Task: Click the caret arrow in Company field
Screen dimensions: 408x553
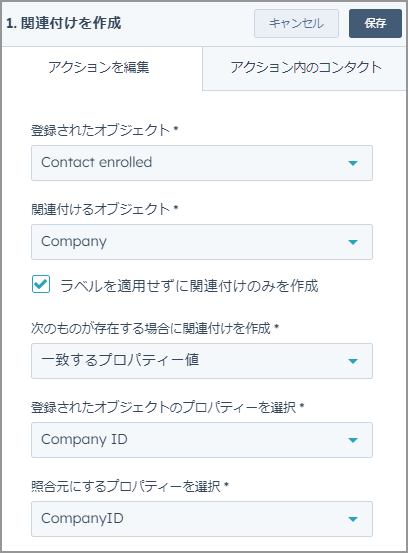Action: [353, 242]
